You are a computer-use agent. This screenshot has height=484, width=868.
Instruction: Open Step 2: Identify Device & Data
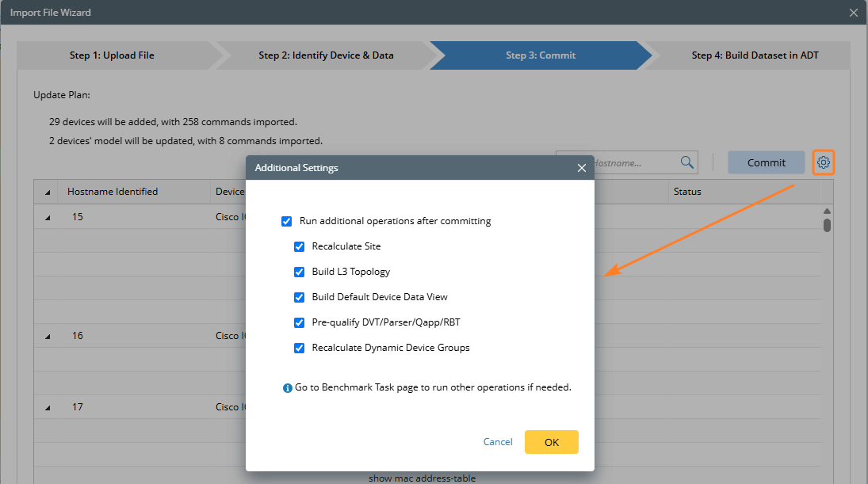point(326,55)
